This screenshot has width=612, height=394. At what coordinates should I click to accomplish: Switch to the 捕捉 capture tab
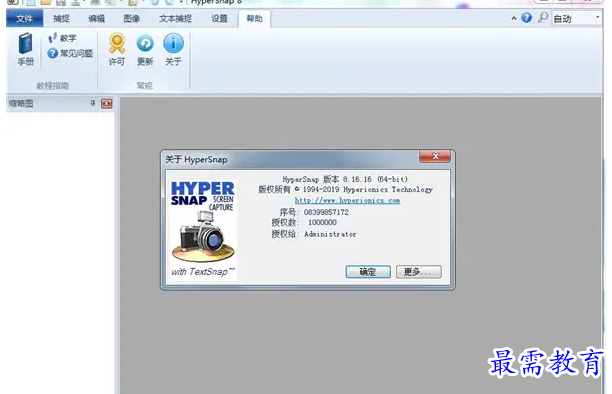click(x=61, y=18)
